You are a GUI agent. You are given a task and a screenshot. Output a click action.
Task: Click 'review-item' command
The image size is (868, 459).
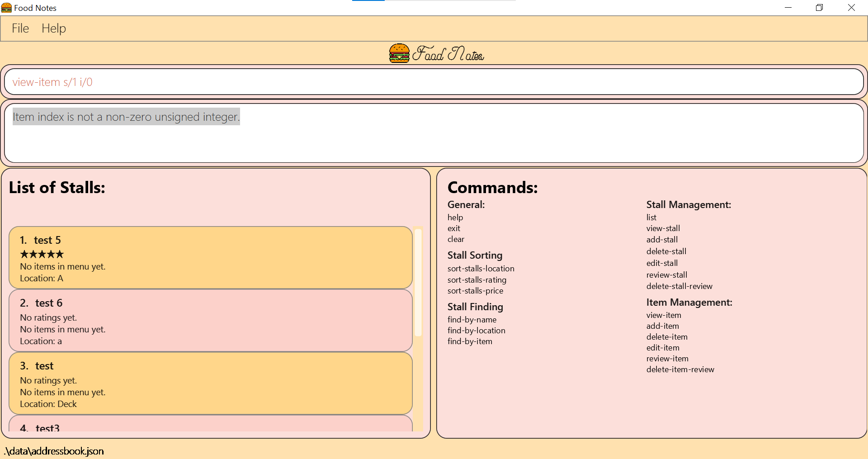[x=667, y=359]
